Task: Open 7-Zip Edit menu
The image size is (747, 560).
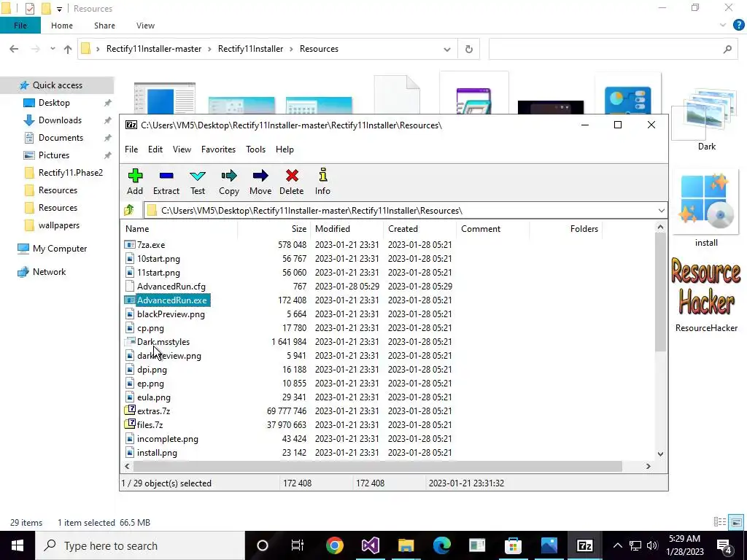Action: (x=155, y=149)
